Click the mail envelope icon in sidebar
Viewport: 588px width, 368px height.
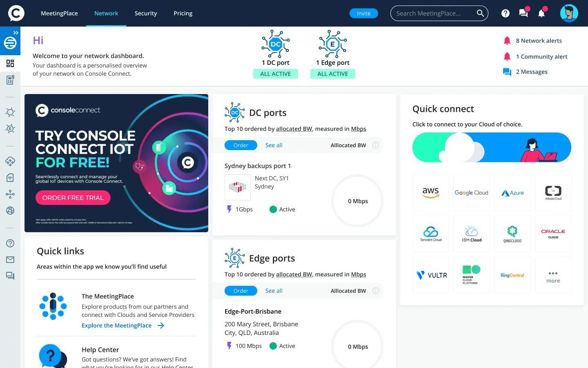click(x=10, y=260)
